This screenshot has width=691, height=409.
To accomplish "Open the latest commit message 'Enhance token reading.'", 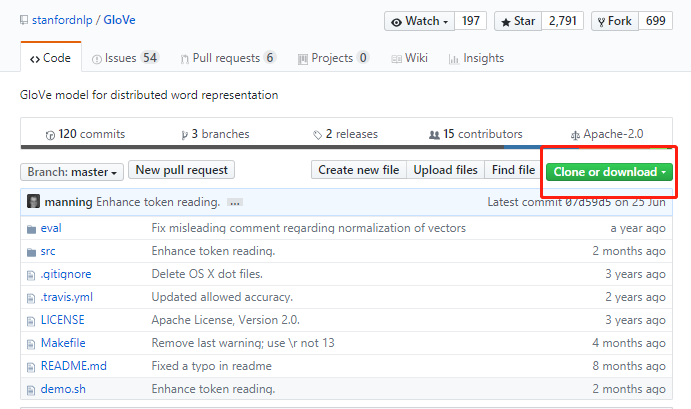I will [158, 202].
